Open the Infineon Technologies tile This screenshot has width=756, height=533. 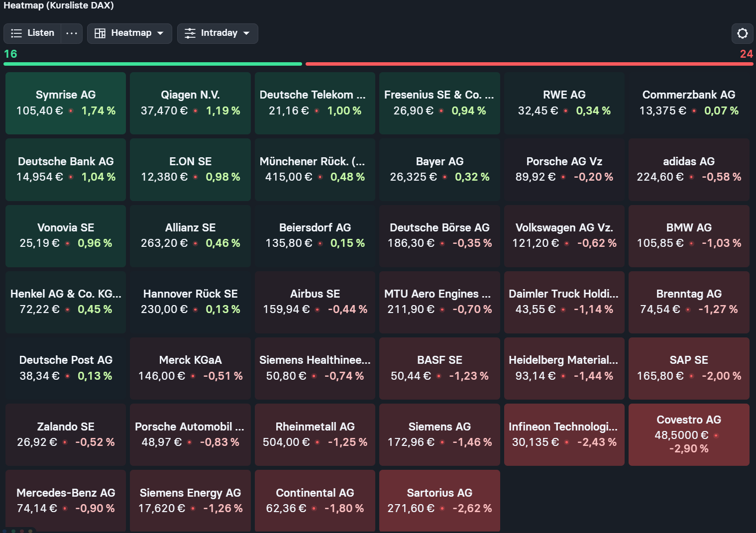click(564, 434)
